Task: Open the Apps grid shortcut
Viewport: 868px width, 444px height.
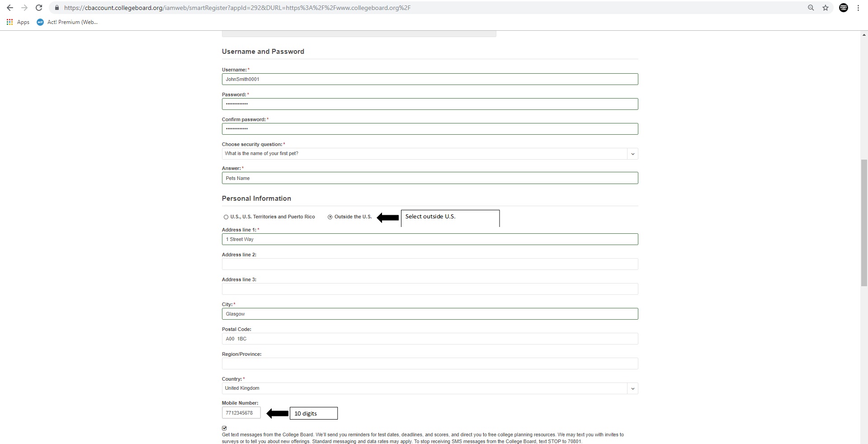Action: [10, 22]
